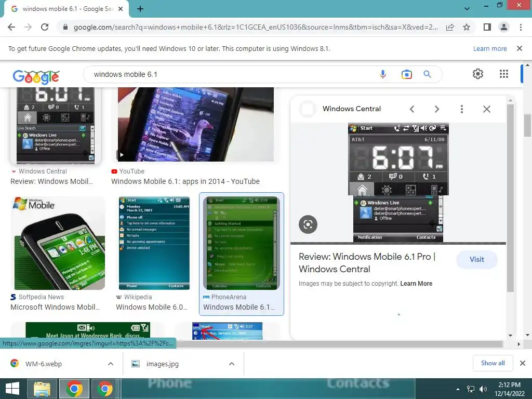Share this page from the address bar
Image resolution: width=532 pixels, height=399 pixels.
[450, 27]
